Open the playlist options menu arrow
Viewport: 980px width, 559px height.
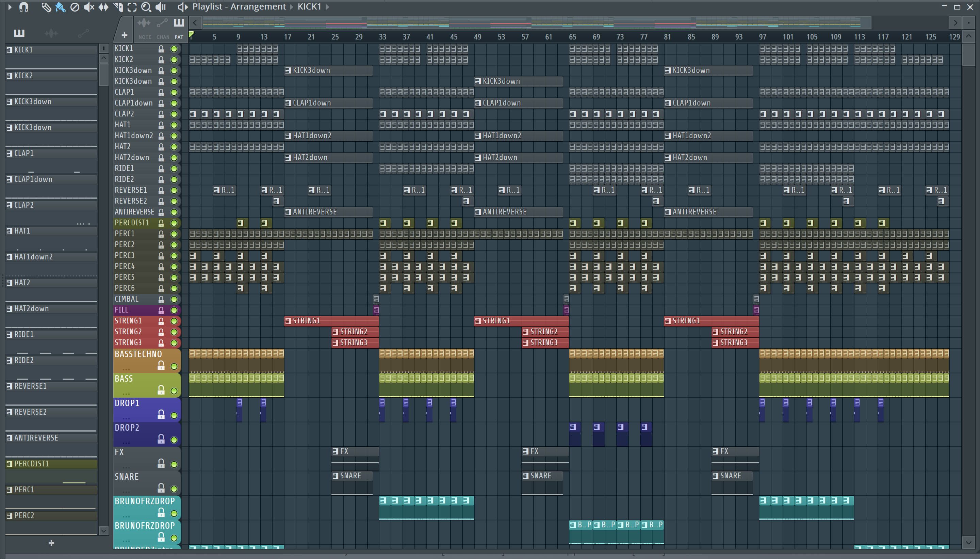point(10,6)
